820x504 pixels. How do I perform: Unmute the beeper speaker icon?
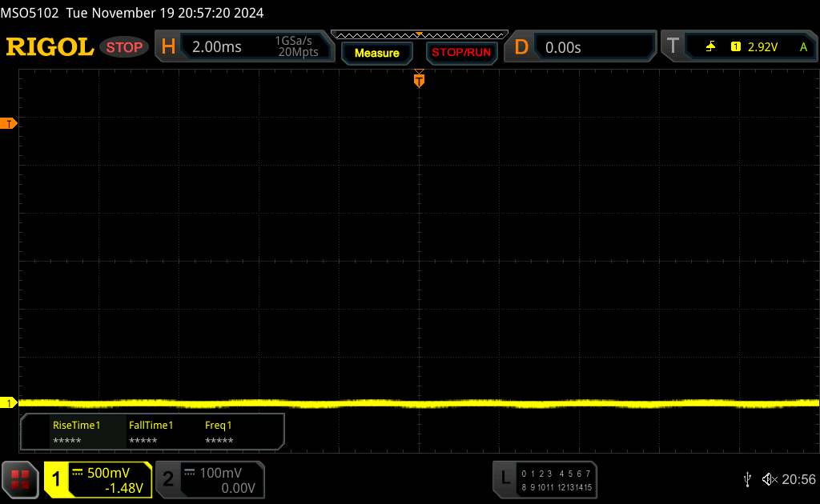tap(769, 479)
